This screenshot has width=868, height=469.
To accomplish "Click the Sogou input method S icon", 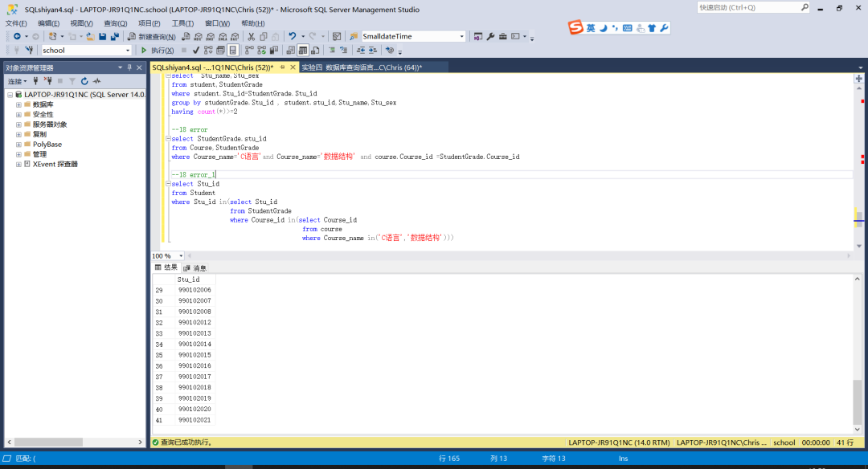I will click(575, 27).
